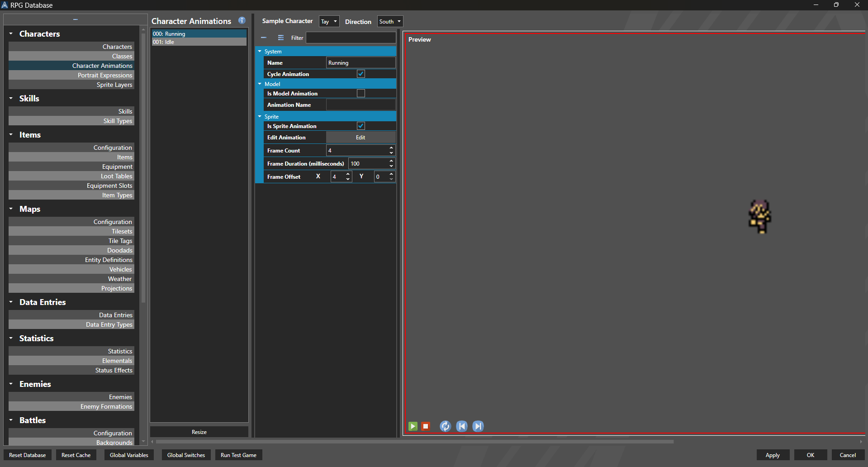Play the animation preview
Image resolution: width=868 pixels, height=467 pixels.
click(x=412, y=426)
